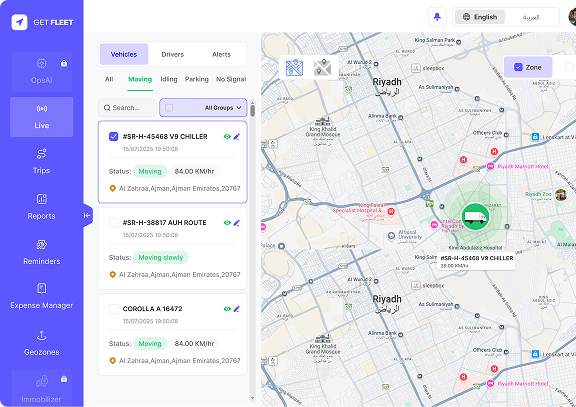Switch to the street map view icon
The image size is (576, 407).
294,68
